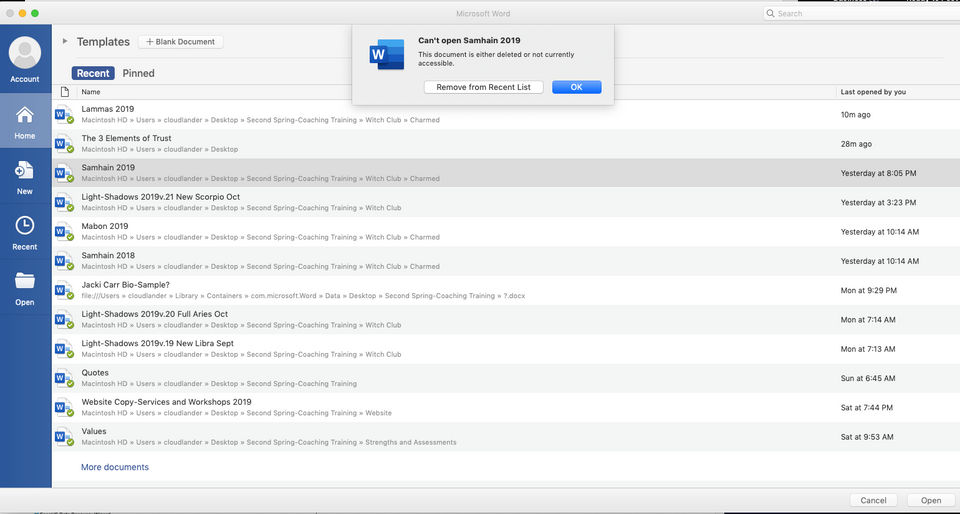Select the Lammas 2019 document

(108, 109)
